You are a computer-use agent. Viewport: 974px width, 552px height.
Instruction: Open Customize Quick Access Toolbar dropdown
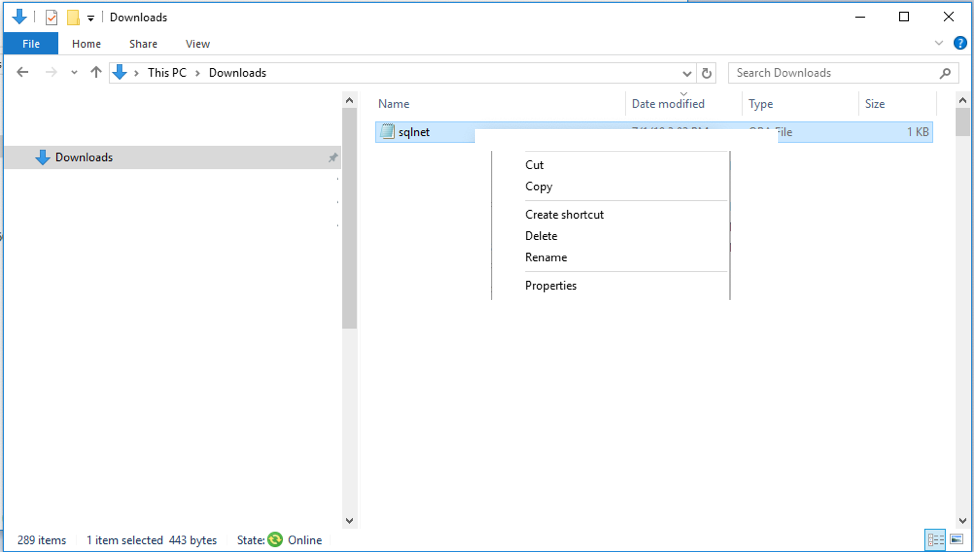tap(90, 18)
